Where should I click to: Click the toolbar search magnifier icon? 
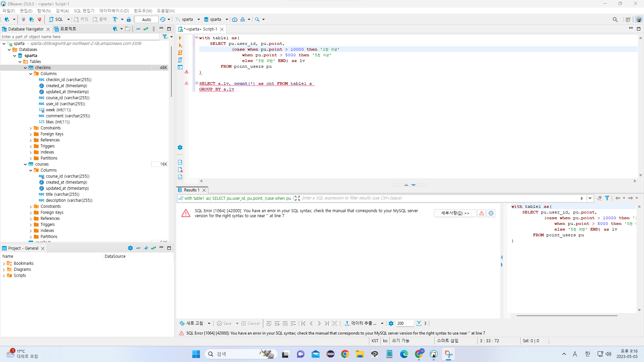257,19
